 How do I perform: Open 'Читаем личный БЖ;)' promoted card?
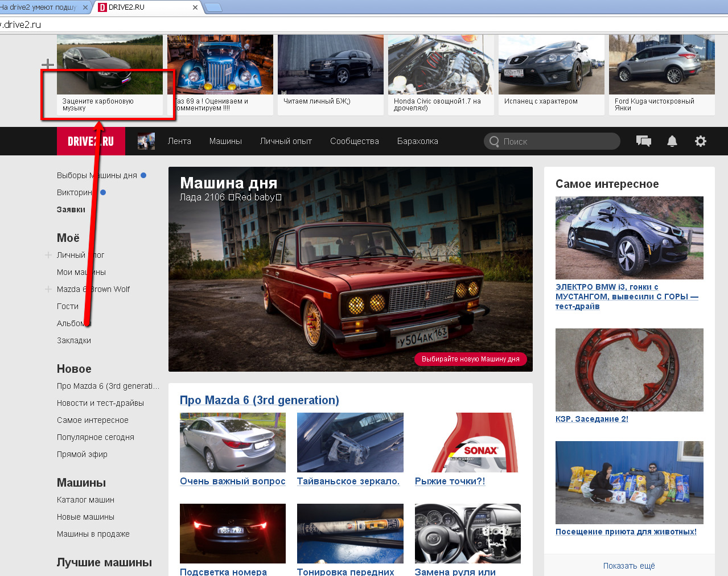pos(331,75)
